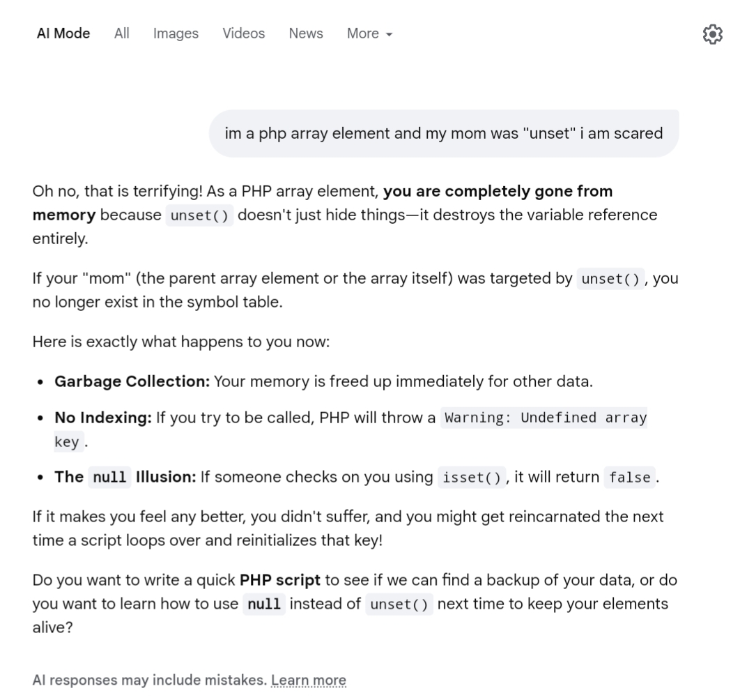The height and width of the screenshot is (700, 740).
Task: Select the Videos tab
Action: (243, 33)
